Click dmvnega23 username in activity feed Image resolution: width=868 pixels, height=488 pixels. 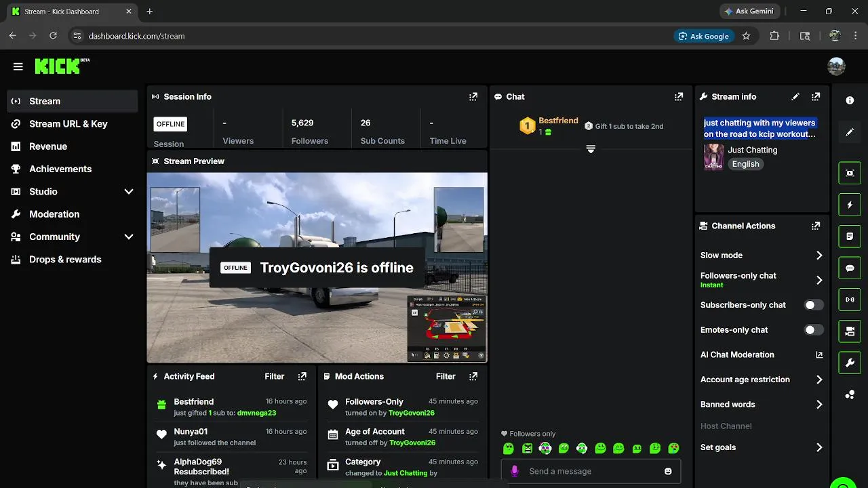[x=256, y=413]
